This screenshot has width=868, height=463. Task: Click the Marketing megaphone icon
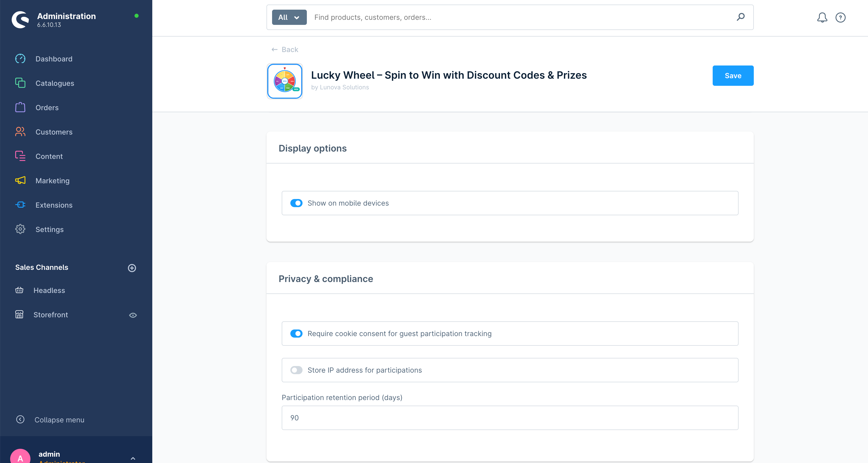click(x=20, y=181)
